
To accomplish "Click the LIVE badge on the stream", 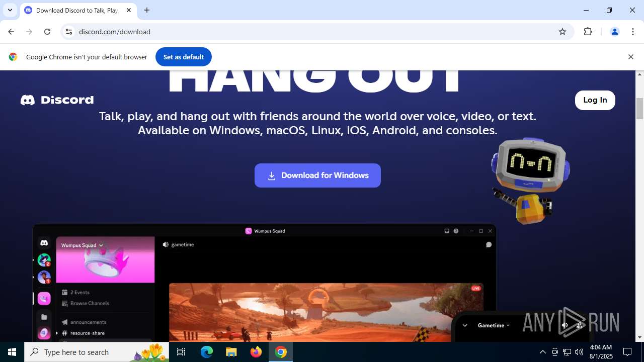I will 476,288.
